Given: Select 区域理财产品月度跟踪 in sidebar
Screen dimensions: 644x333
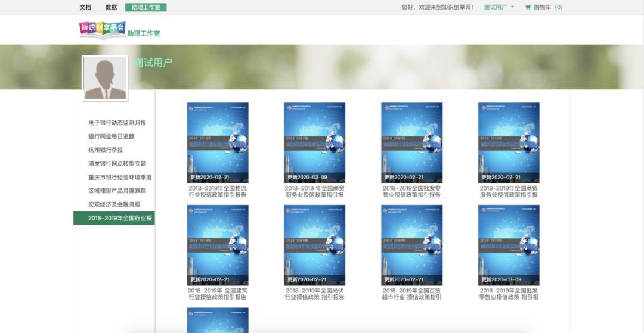Looking at the screenshot, I should (117, 191).
